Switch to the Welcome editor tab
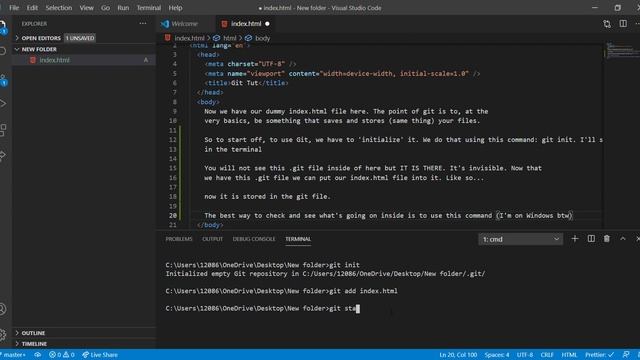This screenshot has width=640, height=360. 185,24
